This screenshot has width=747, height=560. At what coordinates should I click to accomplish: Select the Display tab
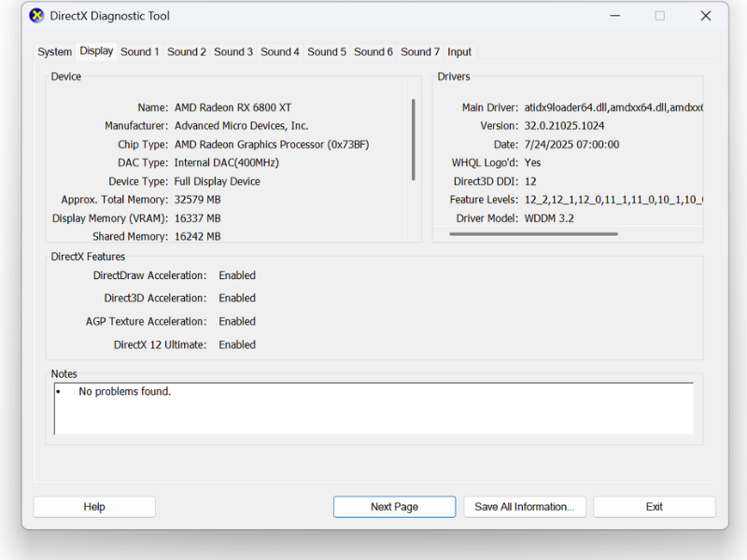tap(96, 51)
